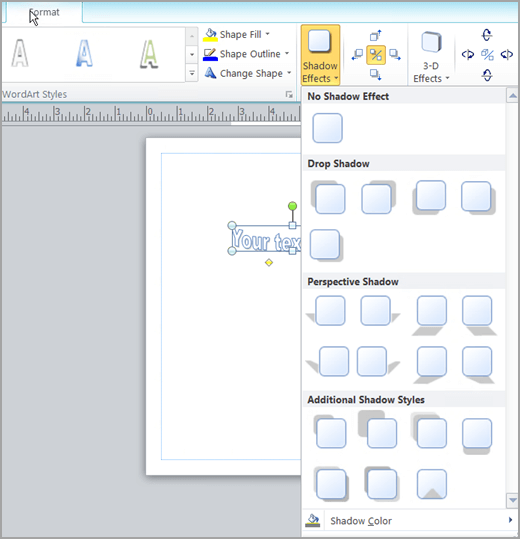The width and height of the screenshot is (520, 539).
Task: Apply Perspective Shadow with left-pointing shadow, top row
Action: point(326,311)
